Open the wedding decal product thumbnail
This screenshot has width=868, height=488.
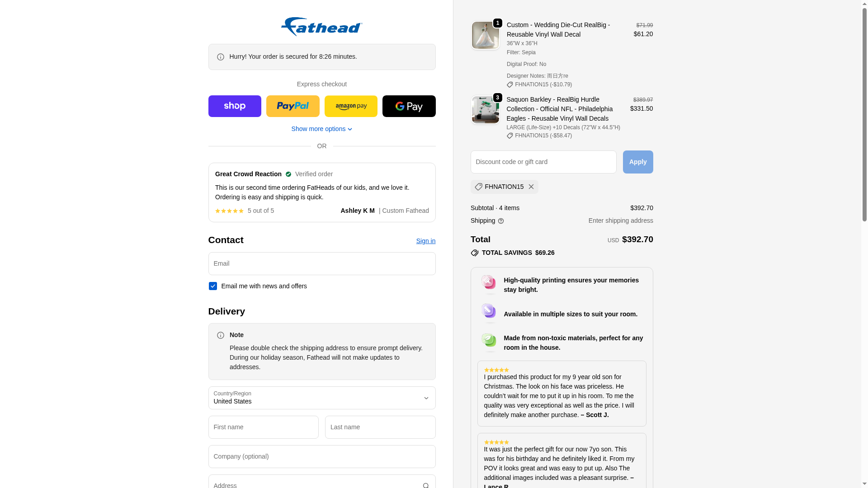point(486,35)
